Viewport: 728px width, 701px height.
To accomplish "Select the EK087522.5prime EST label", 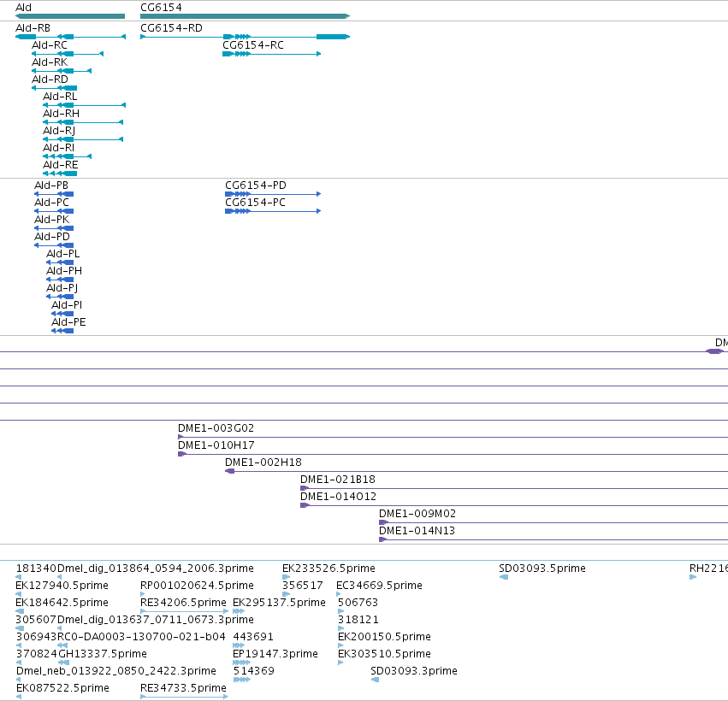I will click(62, 688).
